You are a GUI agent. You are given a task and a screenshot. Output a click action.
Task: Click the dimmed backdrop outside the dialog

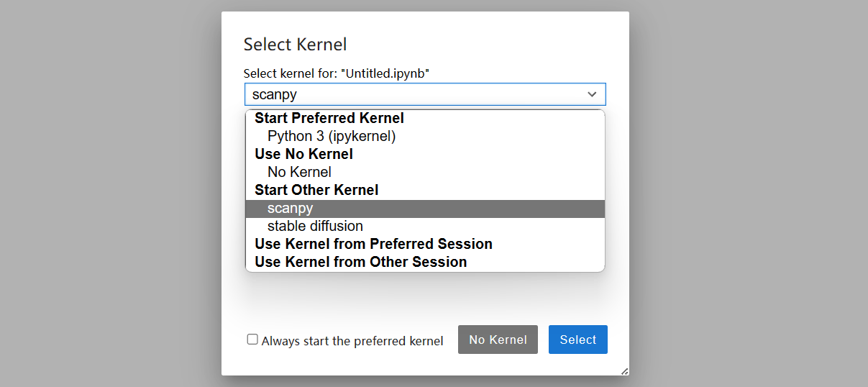click(108, 194)
